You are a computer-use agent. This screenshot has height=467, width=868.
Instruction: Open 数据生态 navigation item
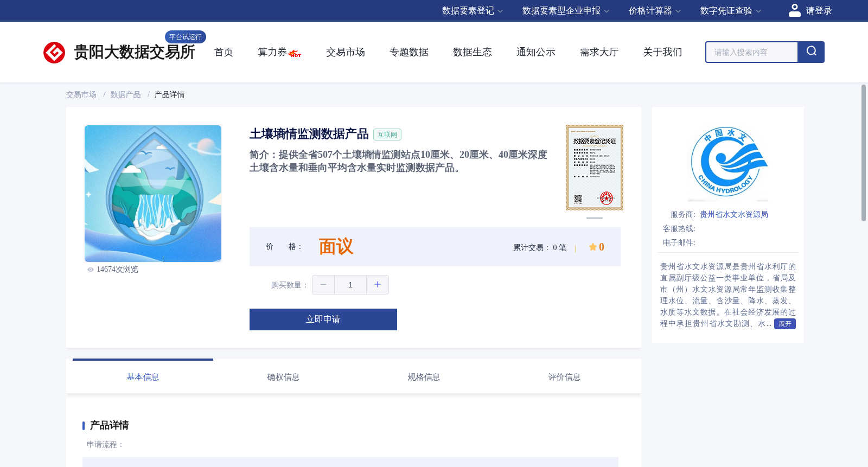pyautogui.click(x=473, y=52)
